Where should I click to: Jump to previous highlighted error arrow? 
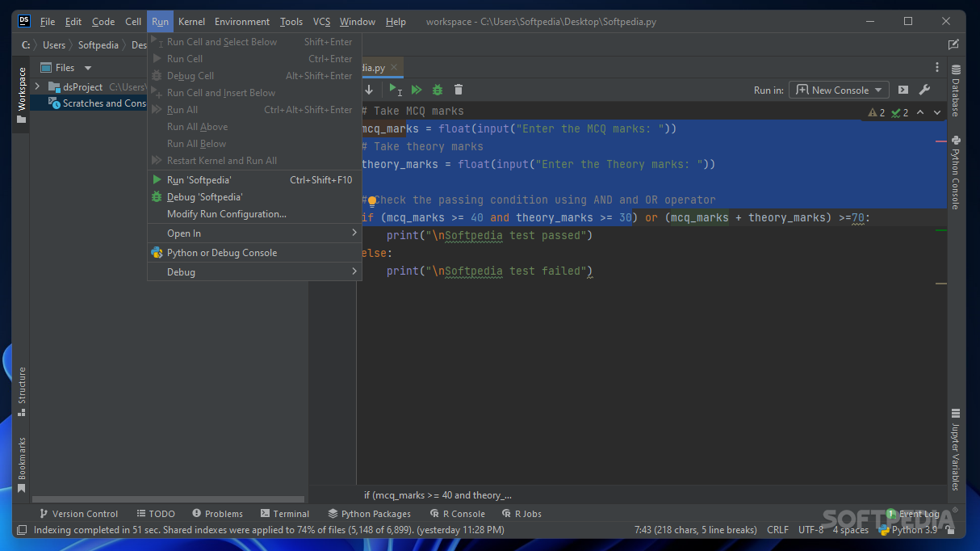(922, 112)
